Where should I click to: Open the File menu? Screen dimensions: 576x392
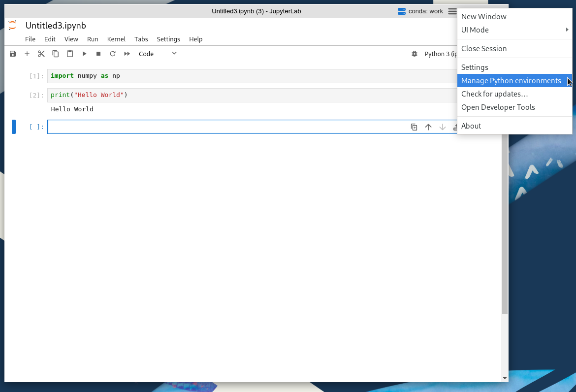pyautogui.click(x=30, y=39)
